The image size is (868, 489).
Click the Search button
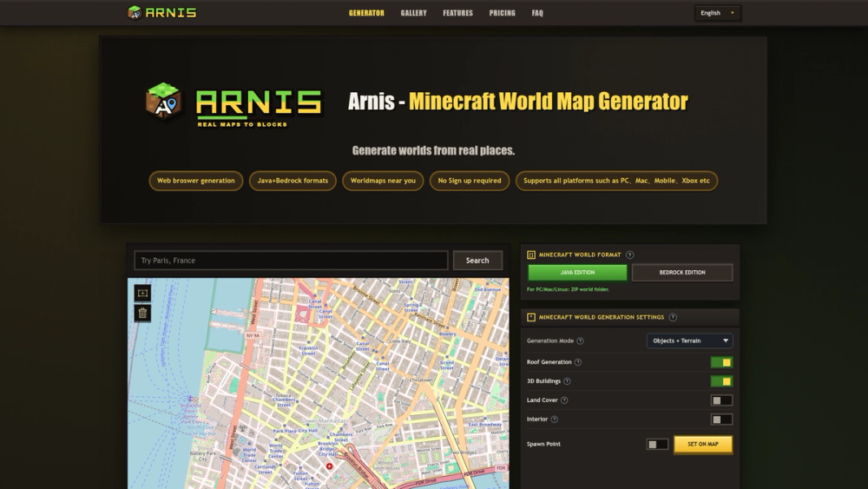(x=477, y=261)
